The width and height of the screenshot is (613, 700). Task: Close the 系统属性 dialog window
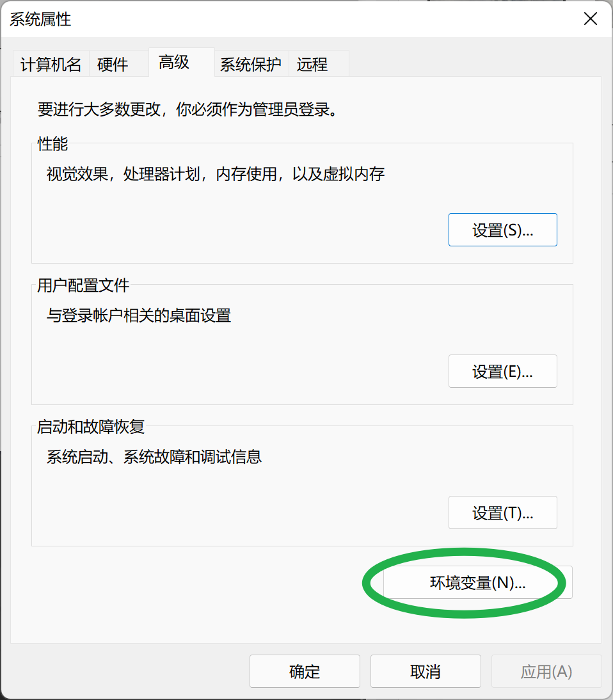[591, 19]
